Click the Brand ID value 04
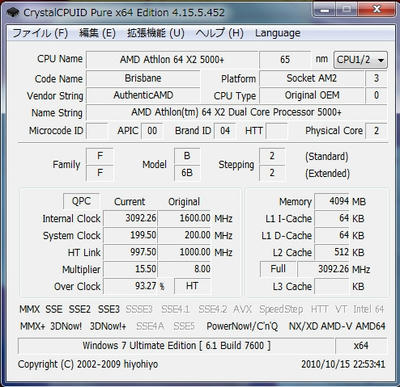Viewport: 400px width, 387px height. coord(225,130)
